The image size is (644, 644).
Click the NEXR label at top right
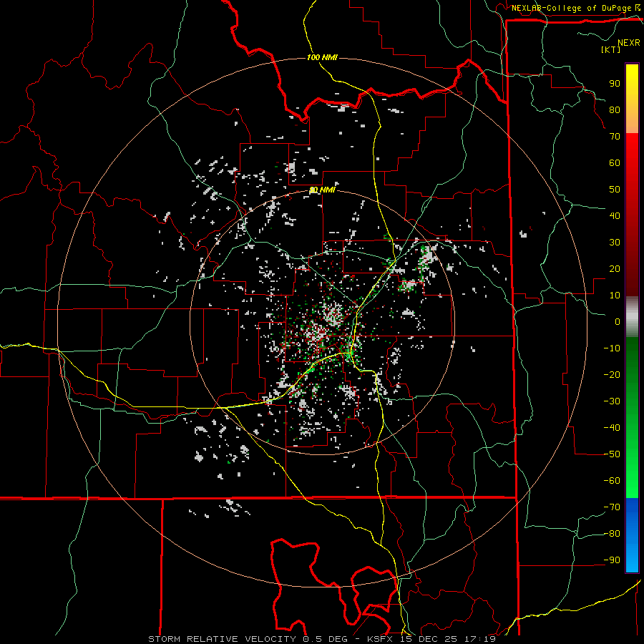point(628,43)
